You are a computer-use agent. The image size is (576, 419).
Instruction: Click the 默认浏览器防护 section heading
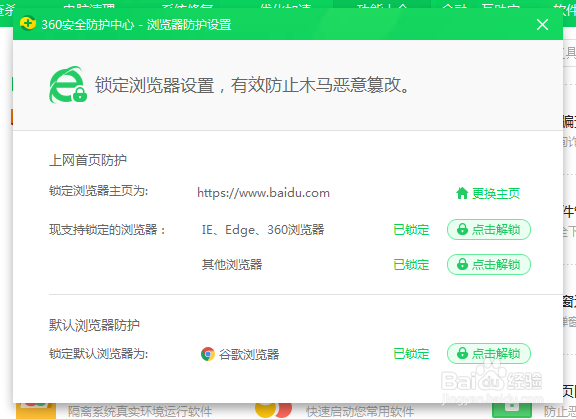point(94,325)
